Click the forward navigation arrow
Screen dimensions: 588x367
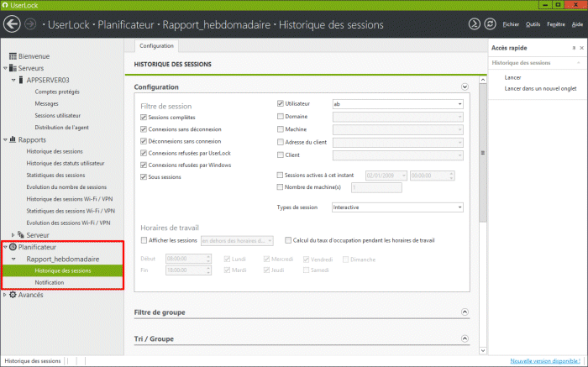[30, 24]
